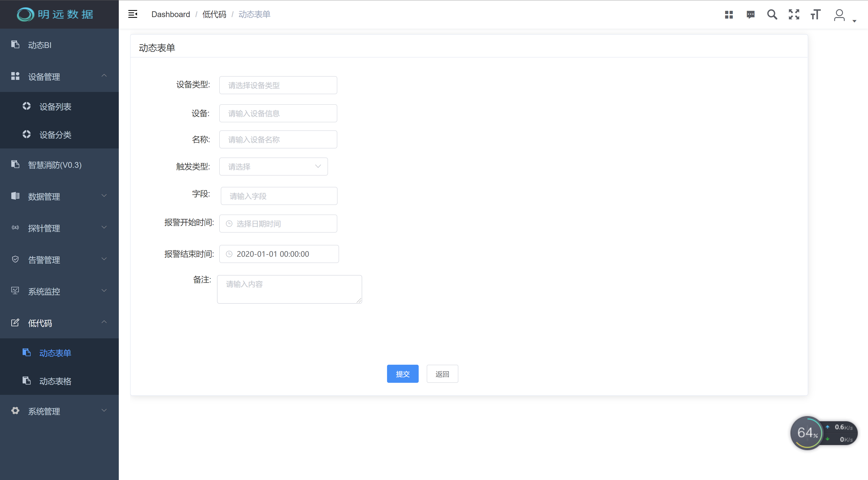The height and width of the screenshot is (480, 868).
Task: Click the textarea resize handle
Action: click(359, 300)
